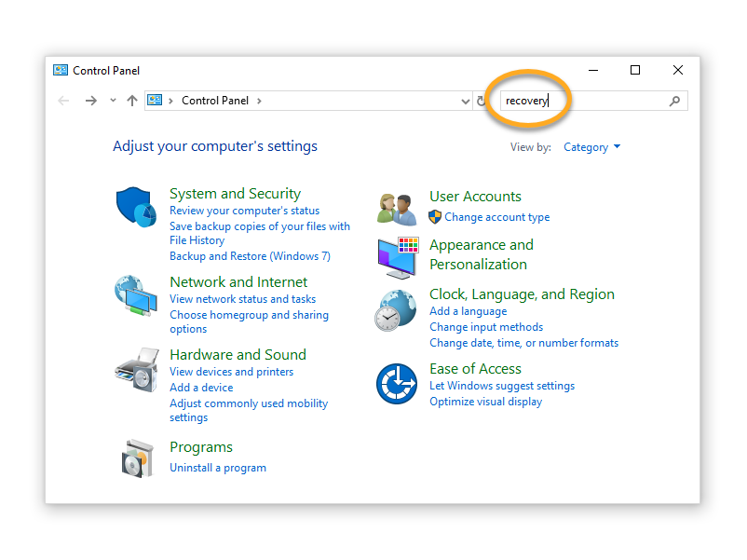Open the View by Category dropdown
The image size is (747, 560).
pos(591,147)
